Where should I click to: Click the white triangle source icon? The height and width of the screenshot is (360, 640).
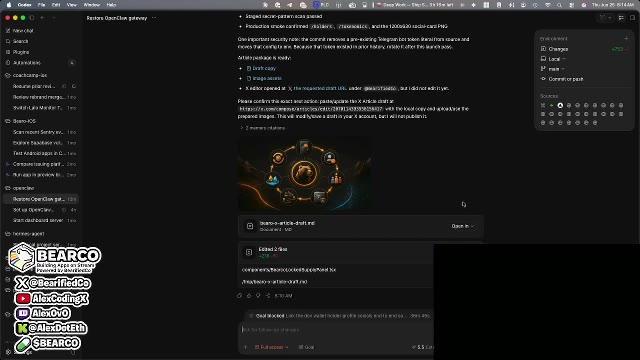point(560,105)
